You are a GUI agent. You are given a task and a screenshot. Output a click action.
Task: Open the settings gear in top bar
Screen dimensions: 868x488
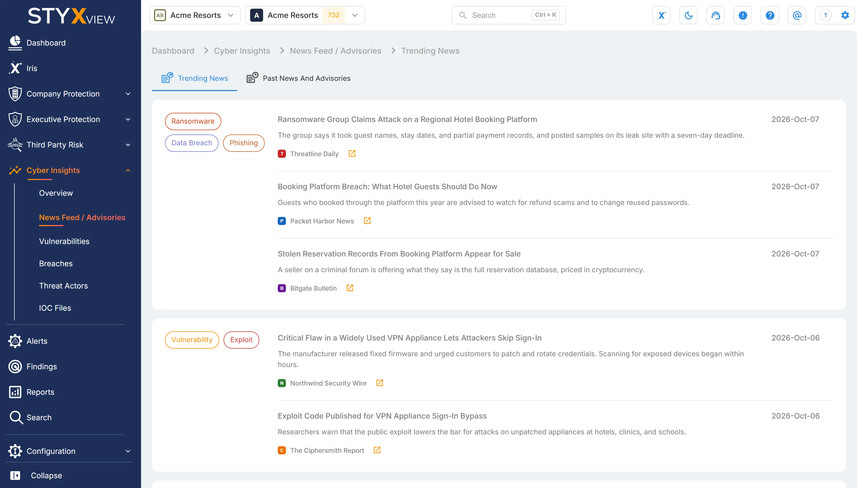coord(845,15)
